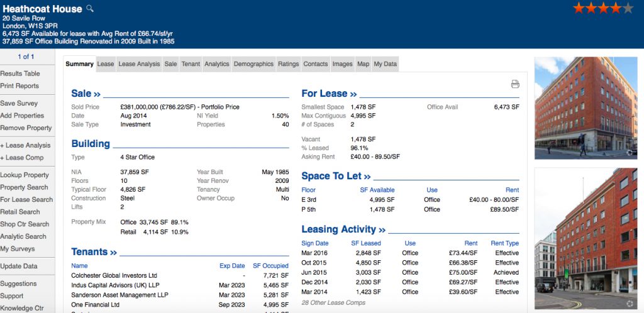This screenshot has height=313, width=644.
Task: Click the star rating in header
Action: tap(602, 8)
